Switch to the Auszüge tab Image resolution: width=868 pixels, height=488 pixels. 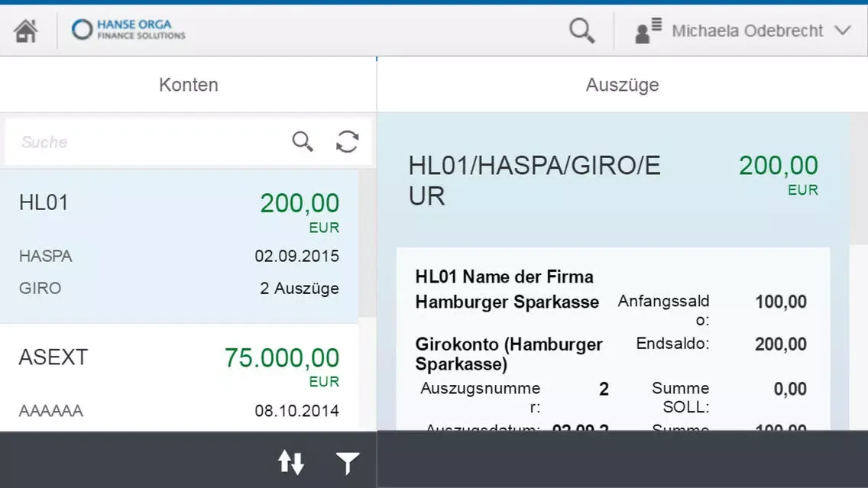tap(622, 85)
